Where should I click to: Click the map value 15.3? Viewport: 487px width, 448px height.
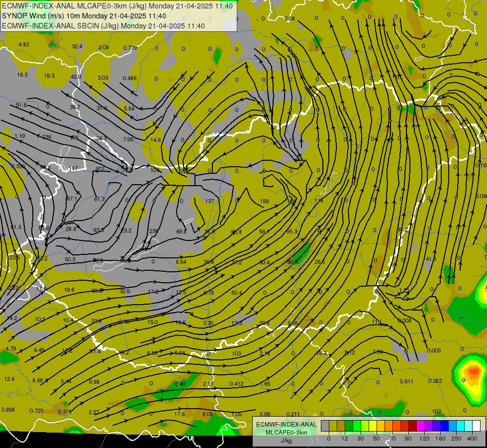pyautogui.click(x=321, y=353)
